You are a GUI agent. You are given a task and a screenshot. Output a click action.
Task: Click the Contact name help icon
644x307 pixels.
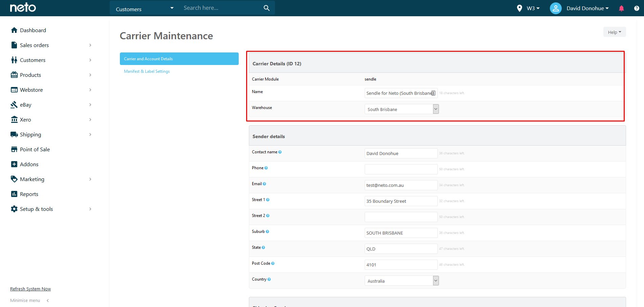(x=280, y=152)
